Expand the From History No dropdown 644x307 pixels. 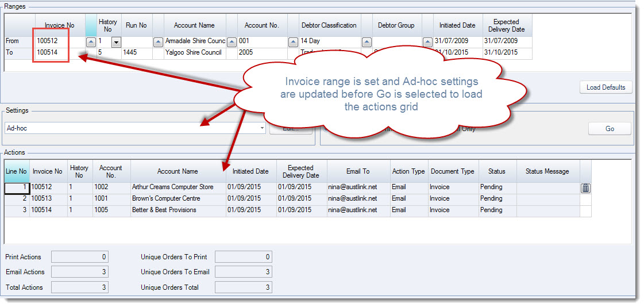pyautogui.click(x=116, y=42)
